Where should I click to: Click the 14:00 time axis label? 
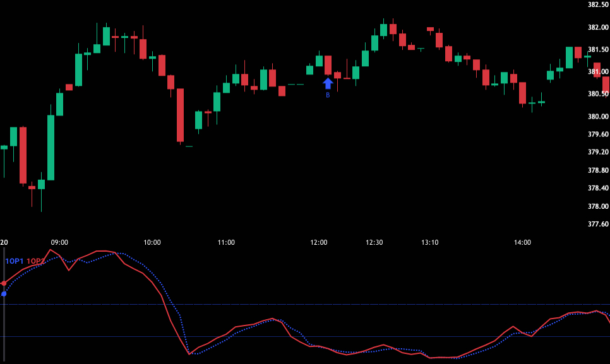(x=522, y=242)
